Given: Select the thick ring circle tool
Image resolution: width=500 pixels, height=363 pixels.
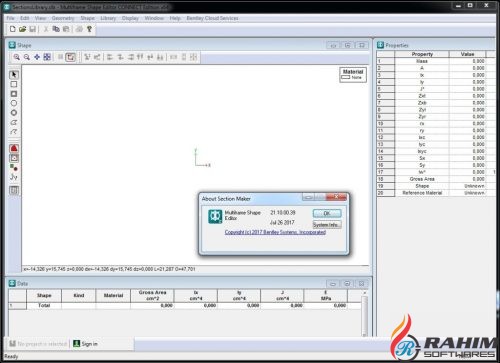Looking at the screenshot, I should point(14,113).
